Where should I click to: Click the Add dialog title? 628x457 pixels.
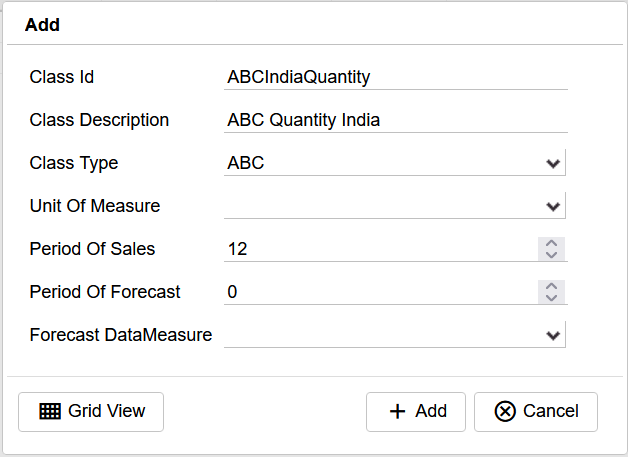click(x=42, y=25)
